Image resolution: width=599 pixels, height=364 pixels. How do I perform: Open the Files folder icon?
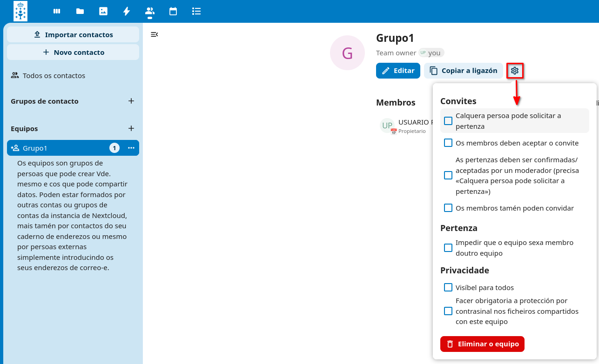(80, 11)
